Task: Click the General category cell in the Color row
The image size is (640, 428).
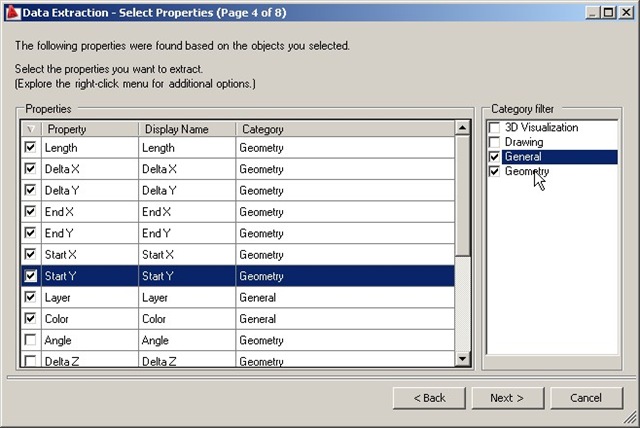Action: coord(345,319)
